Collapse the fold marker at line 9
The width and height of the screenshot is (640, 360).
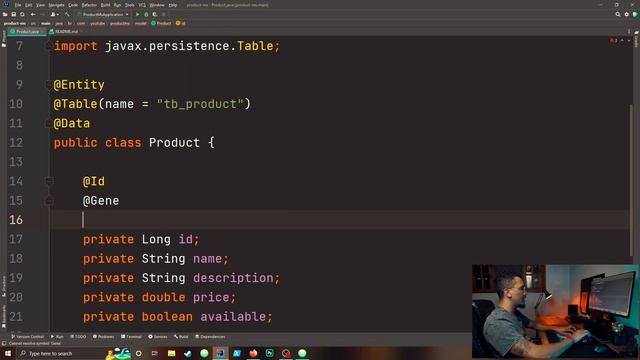49,84
